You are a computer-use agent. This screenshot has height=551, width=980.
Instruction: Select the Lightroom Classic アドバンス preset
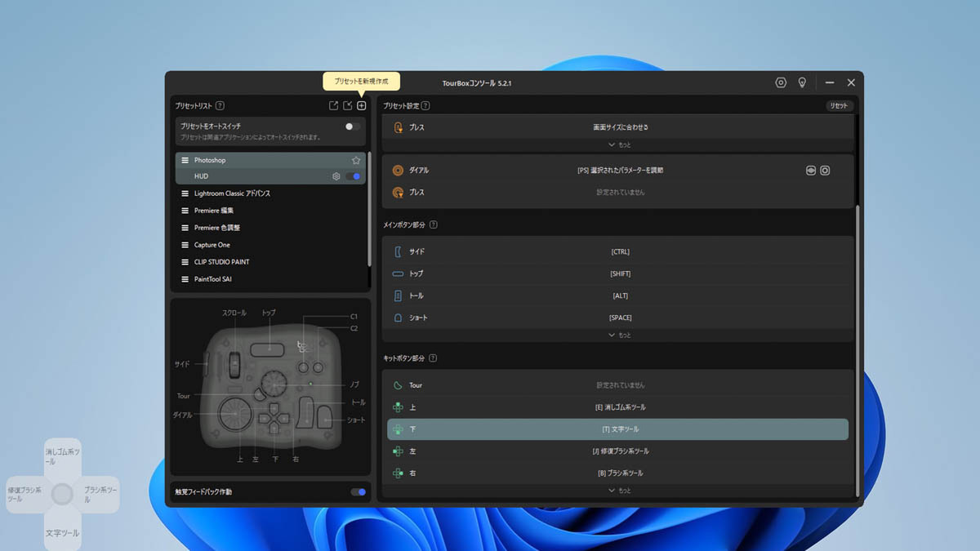pyautogui.click(x=232, y=193)
